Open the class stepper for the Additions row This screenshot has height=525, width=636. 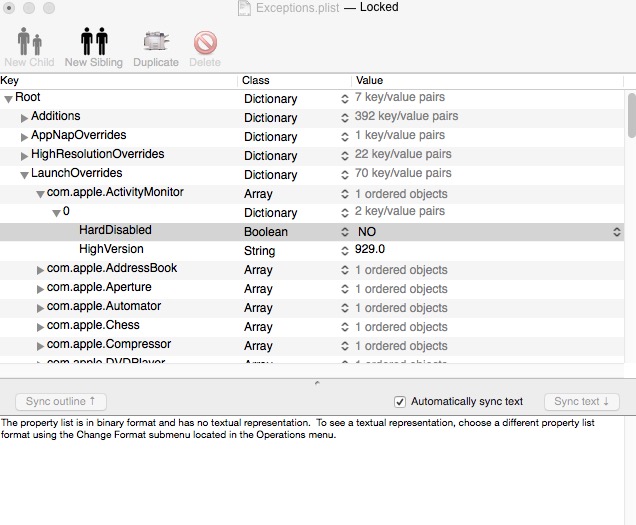tap(344, 118)
